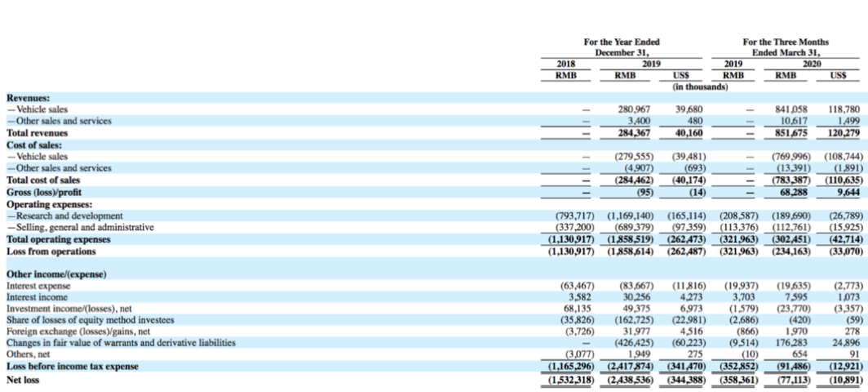Select '—Selling, general and administrative' label
The height and width of the screenshot is (392, 868).
[80, 227]
